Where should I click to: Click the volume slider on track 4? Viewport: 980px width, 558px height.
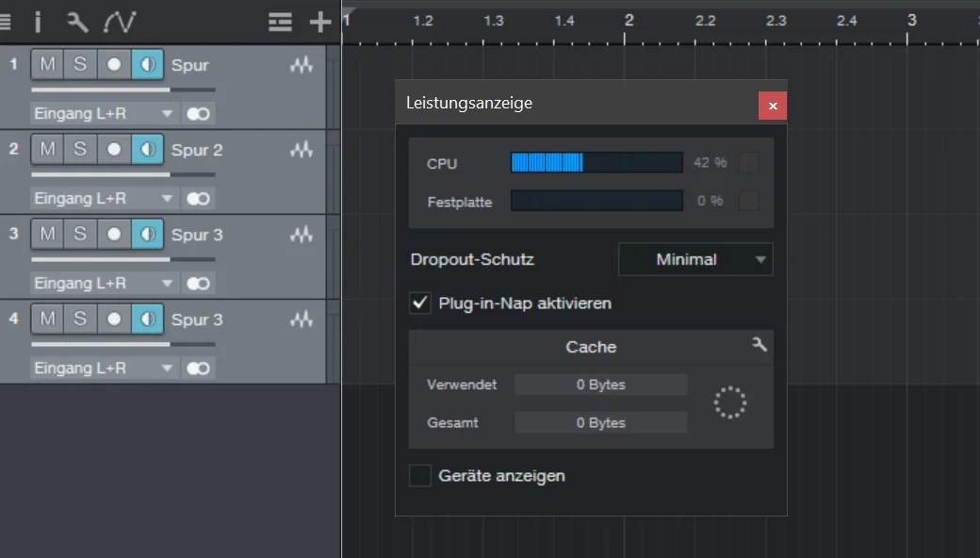tap(123, 344)
